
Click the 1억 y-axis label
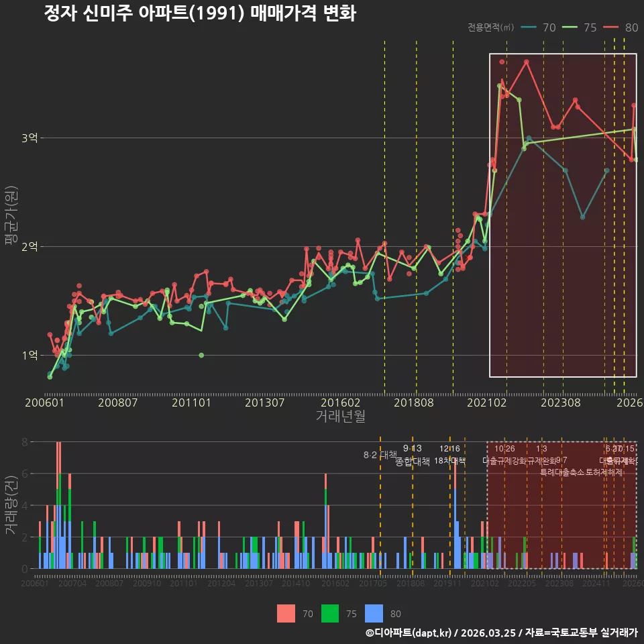click(x=30, y=355)
